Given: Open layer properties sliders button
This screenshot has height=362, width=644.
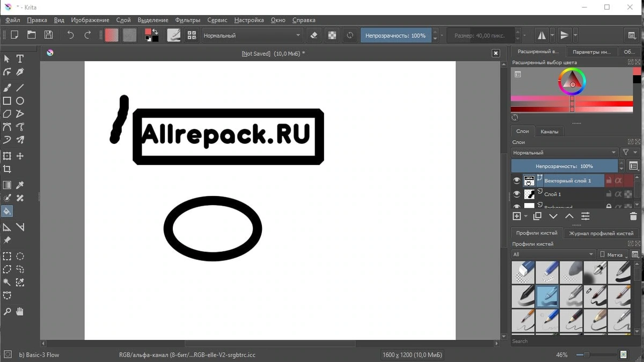Looking at the screenshot, I should point(585,216).
